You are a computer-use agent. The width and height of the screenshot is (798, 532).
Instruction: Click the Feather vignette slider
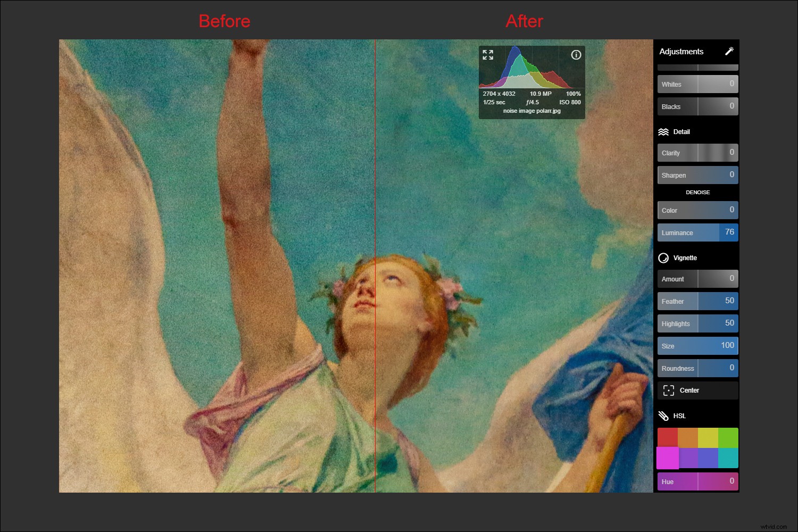coord(697,301)
